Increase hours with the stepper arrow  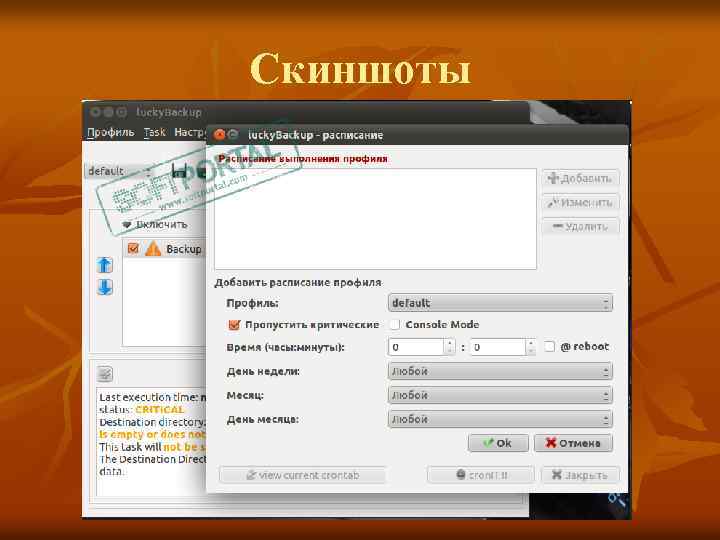450,343
